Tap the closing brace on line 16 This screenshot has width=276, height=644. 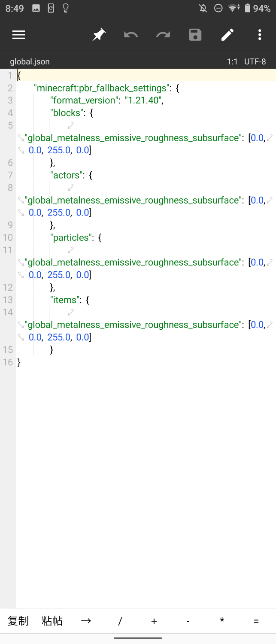[x=19, y=362]
